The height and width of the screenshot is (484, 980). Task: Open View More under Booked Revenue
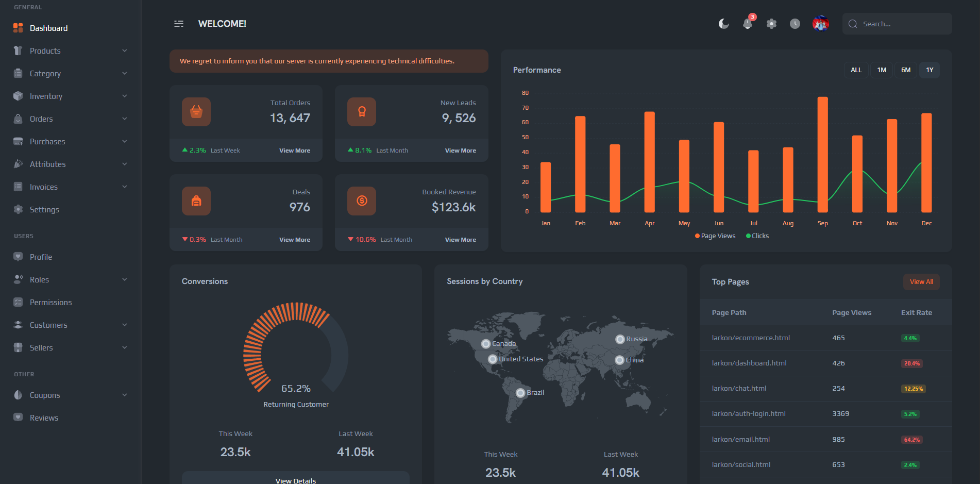coord(461,240)
